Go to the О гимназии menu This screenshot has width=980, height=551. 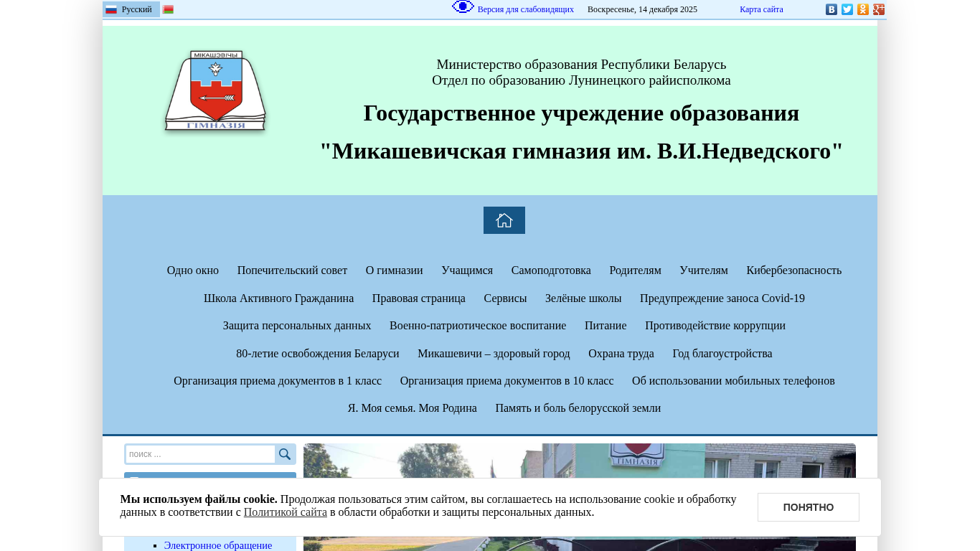[395, 270]
